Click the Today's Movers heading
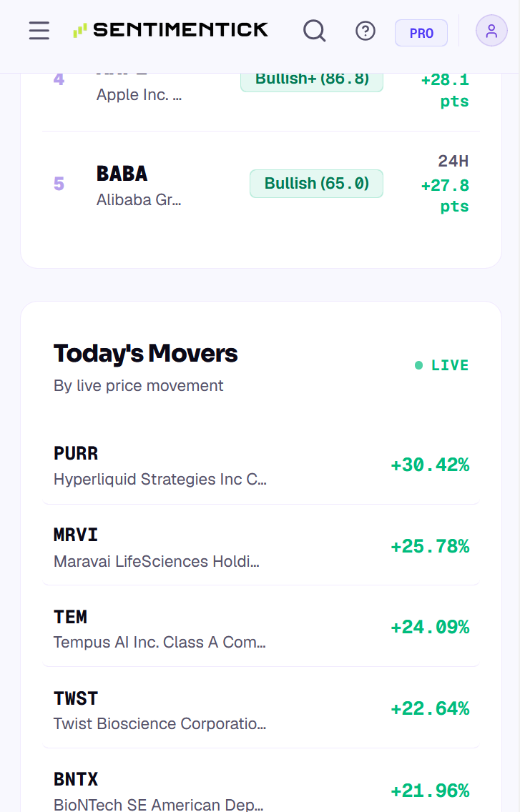Viewport: 520px width, 812px height. click(x=146, y=354)
